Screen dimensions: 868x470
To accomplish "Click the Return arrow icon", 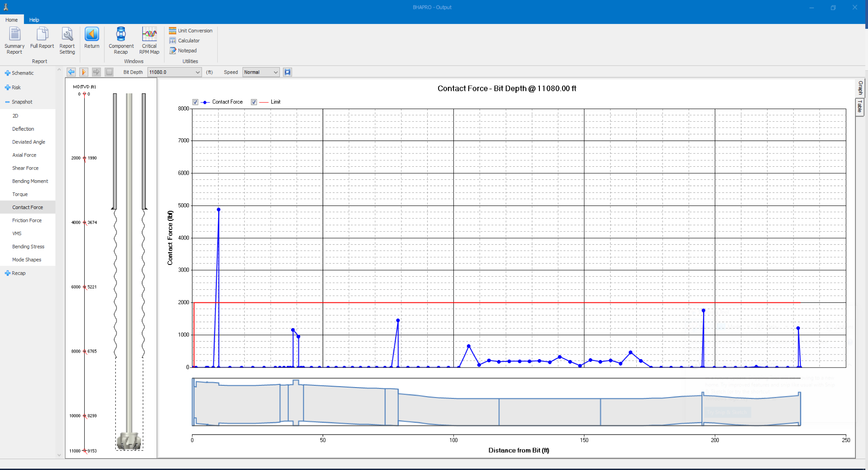I will coord(92,35).
